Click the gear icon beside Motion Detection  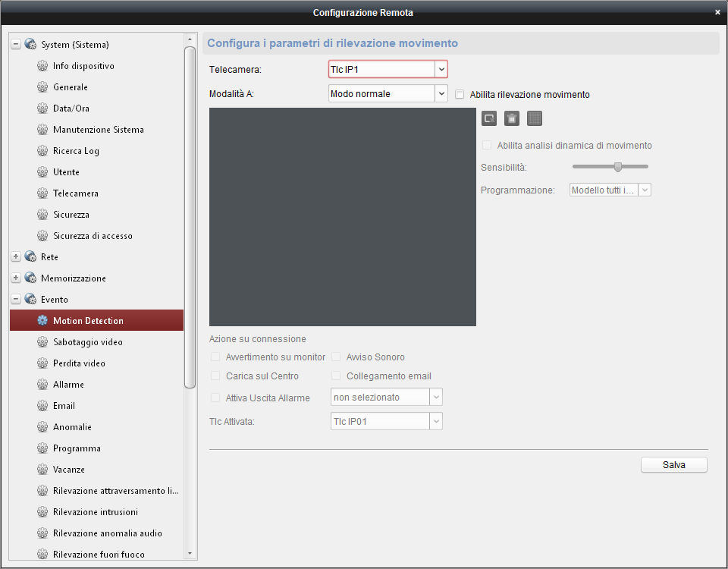point(42,321)
